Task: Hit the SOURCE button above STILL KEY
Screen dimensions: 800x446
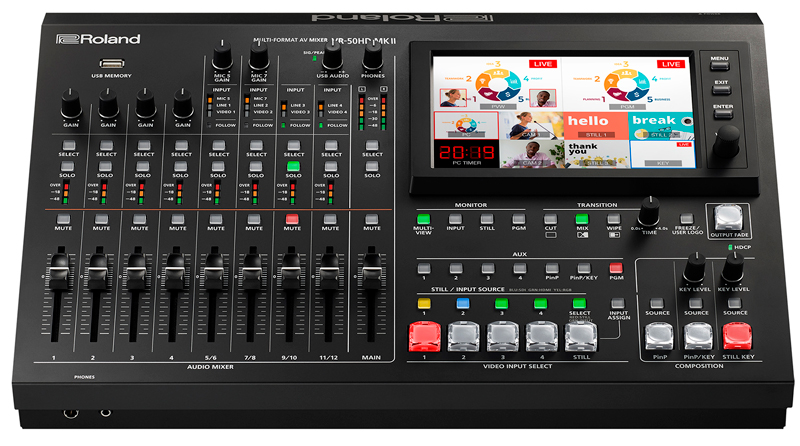Action: click(x=735, y=304)
